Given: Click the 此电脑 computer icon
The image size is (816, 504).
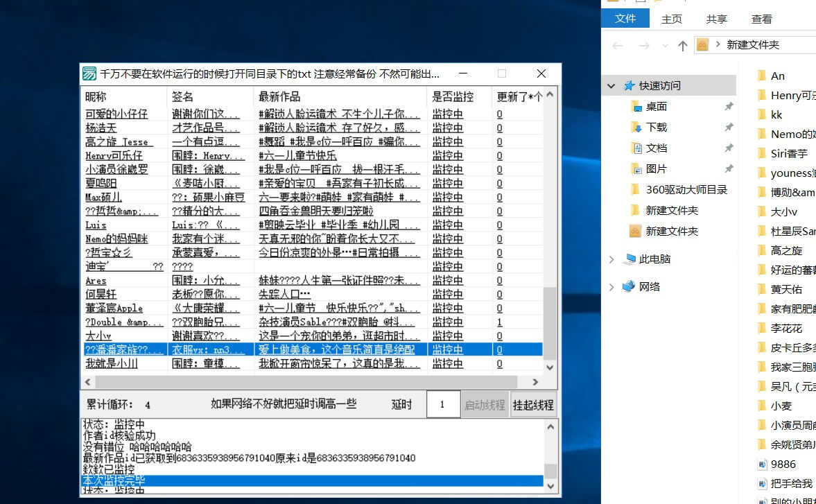Looking at the screenshot, I should [x=630, y=259].
